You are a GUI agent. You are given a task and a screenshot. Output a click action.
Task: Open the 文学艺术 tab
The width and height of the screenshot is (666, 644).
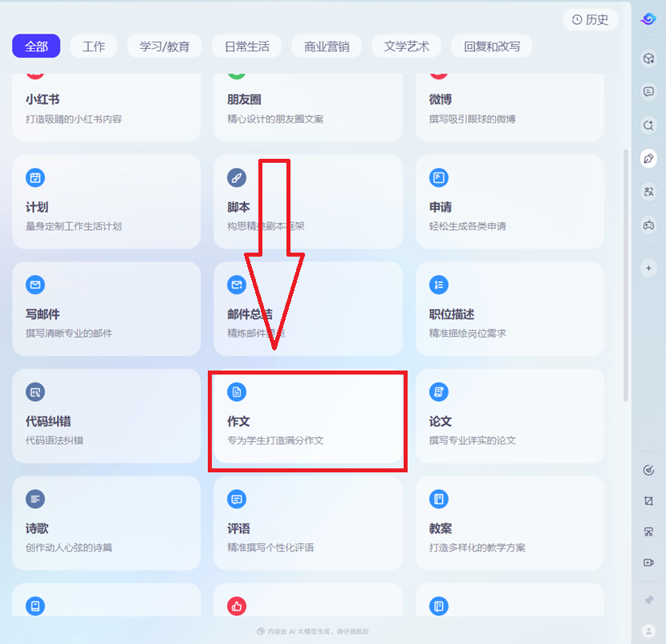point(407,47)
